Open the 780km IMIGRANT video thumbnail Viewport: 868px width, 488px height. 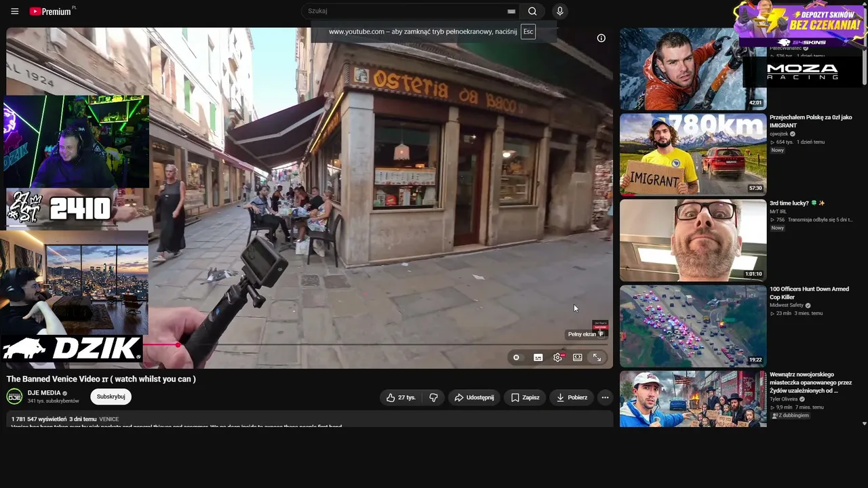[x=693, y=155]
